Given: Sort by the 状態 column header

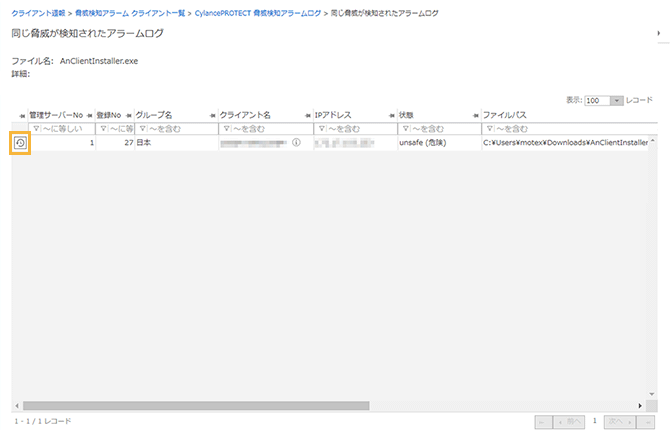Looking at the screenshot, I should (x=407, y=115).
